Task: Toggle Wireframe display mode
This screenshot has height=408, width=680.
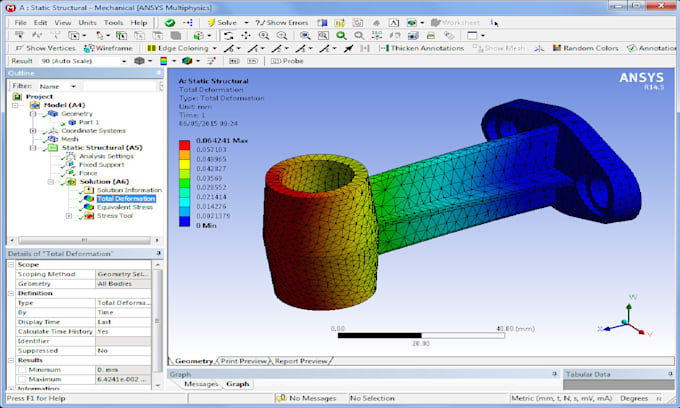Action: tap(111, 48)
